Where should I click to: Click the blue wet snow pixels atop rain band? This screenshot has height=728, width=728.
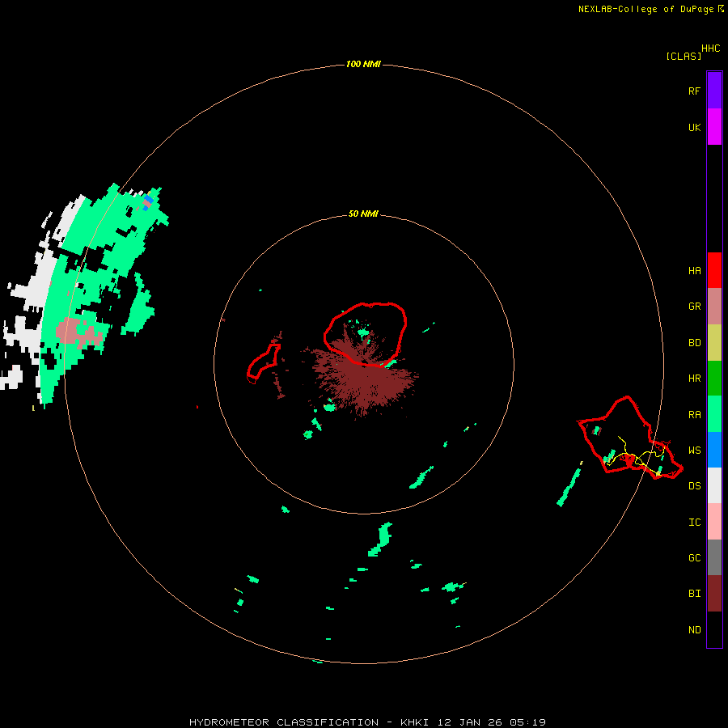click(148, 202)
